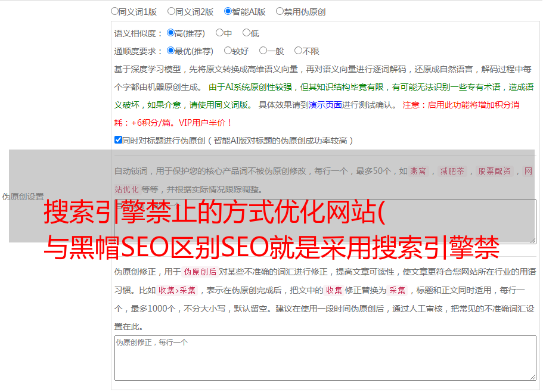543x392 pixels.
Task: Set 语义相似度 to 低
Action: (246, 33)
